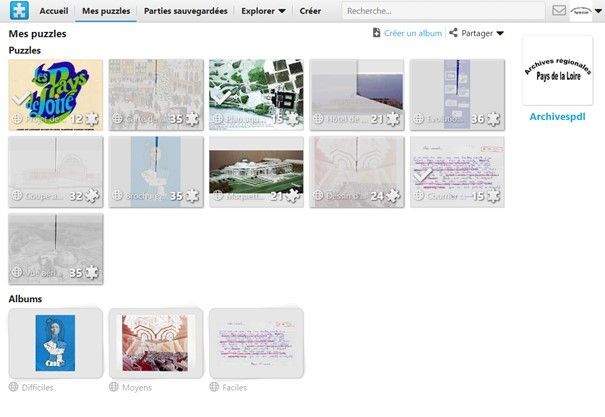
Task: Open the user account dropdown arrow
Action: click(597, 11)
